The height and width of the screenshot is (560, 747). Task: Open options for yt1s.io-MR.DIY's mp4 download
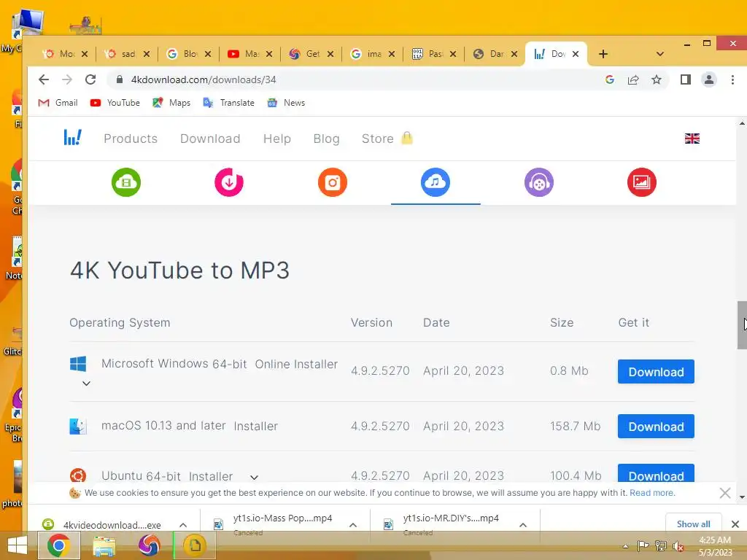click(523, 525)
